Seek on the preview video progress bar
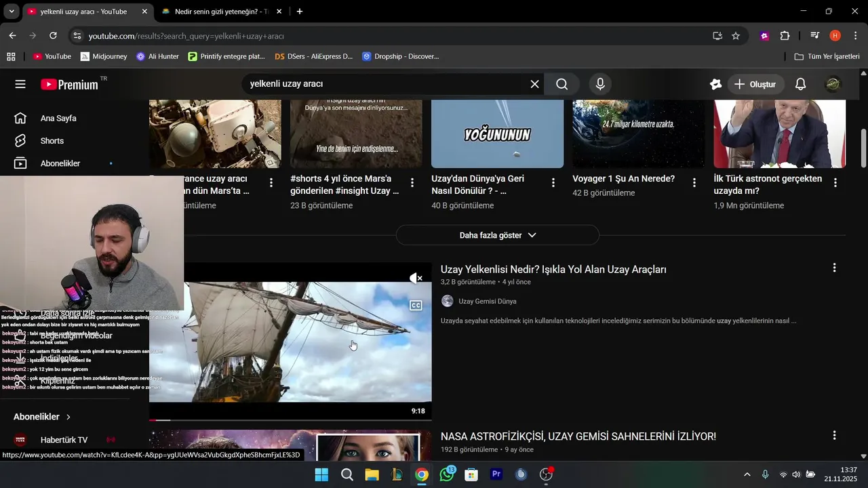This screenshot has height=488, width=868. point(290,420)
